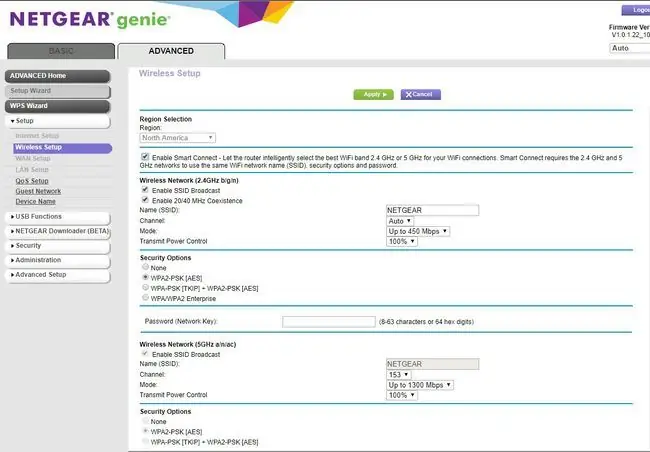Open the Up to 1300 Mbps mode dropdown
The width and height of the screenshot is (650, 452).
420,385
